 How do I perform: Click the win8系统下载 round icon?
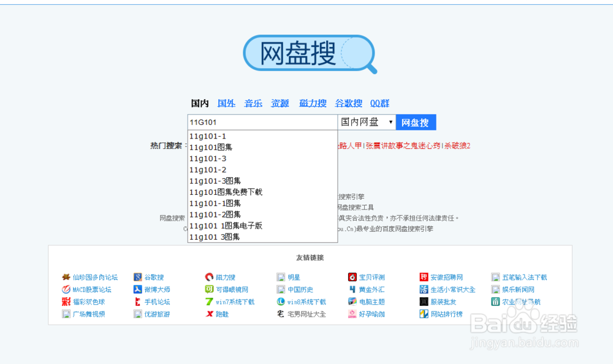[x=281, y=301]
